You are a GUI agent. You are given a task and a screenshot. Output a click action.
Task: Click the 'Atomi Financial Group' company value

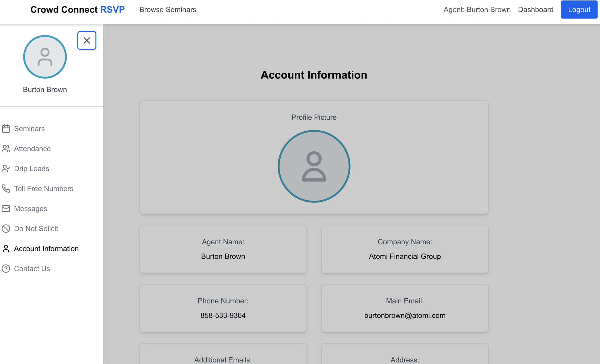[405, 256]
